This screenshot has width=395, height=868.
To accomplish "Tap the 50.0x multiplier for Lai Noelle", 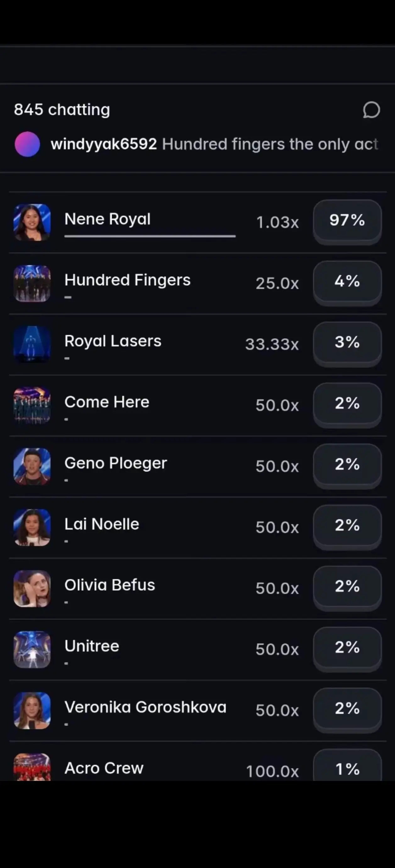I will 277,527.
